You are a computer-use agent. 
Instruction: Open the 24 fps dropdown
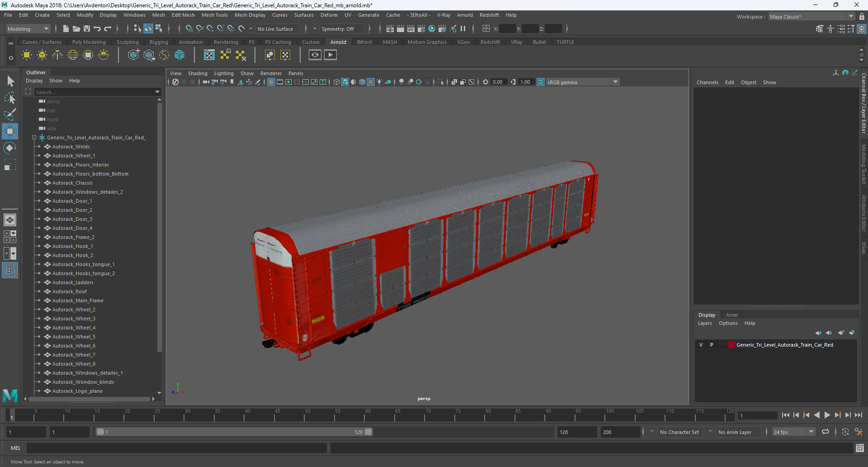click(793, 432)
